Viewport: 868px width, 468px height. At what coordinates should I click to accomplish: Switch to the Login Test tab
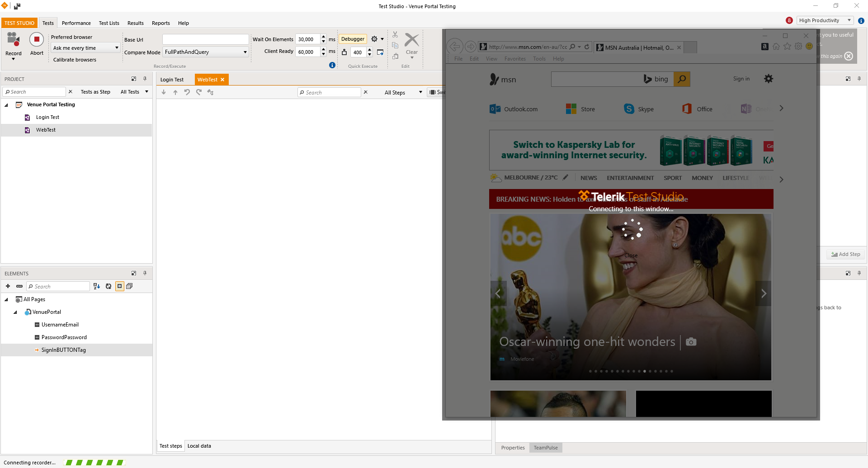tap(172, 80)
